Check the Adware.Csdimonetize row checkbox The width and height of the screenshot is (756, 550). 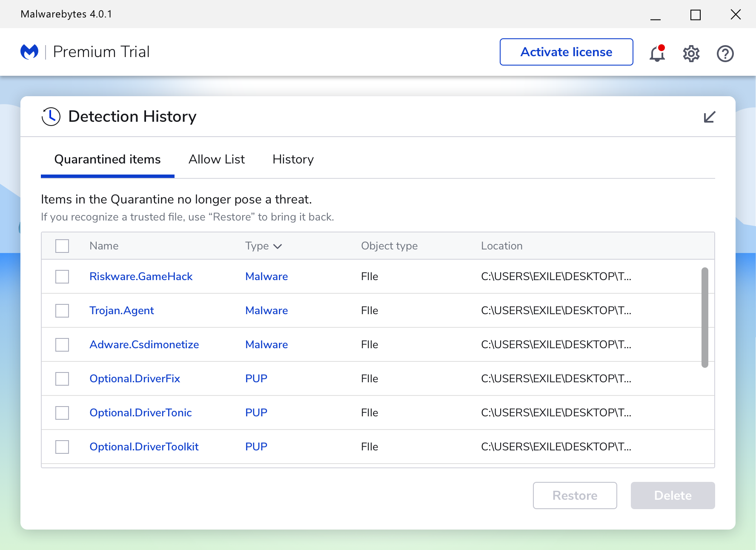click(x=62, y=345)
